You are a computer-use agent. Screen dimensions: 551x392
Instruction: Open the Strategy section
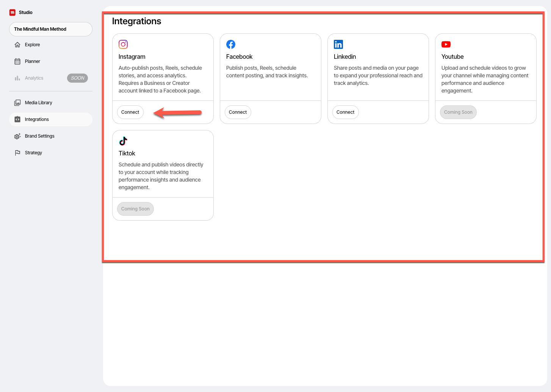pyautogui.click(x=51, y=153)
